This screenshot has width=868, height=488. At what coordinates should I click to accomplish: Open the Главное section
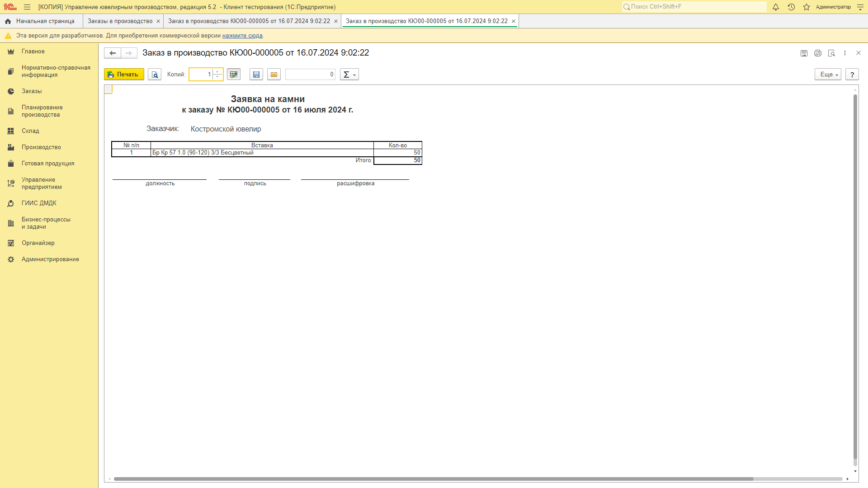pyautogui.click(x=49, y=52)
